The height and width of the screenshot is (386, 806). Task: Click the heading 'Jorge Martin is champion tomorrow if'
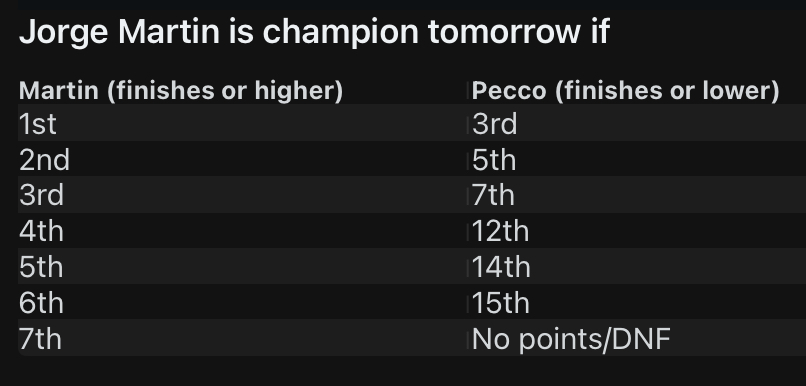click(314, 32)
